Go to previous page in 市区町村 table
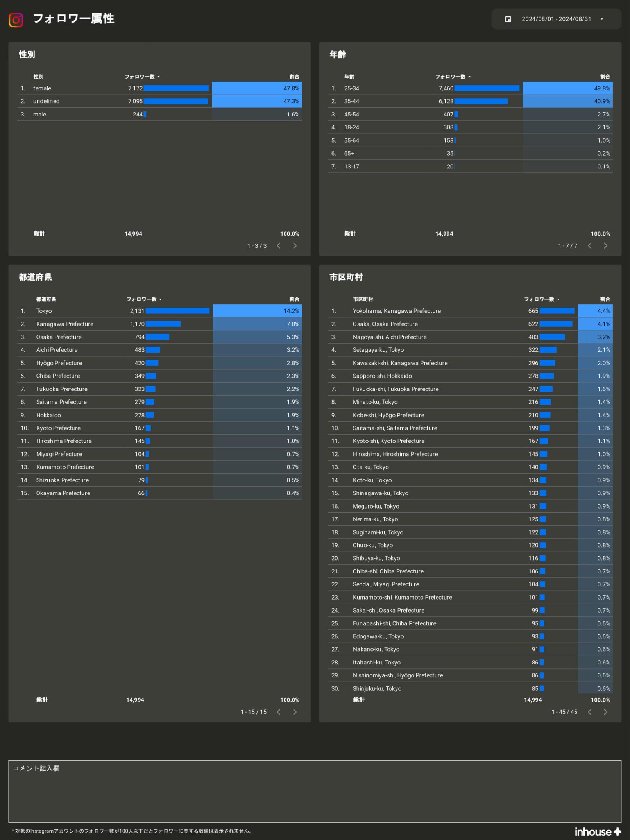Screen dimensions: 630x840 [589, 712]
